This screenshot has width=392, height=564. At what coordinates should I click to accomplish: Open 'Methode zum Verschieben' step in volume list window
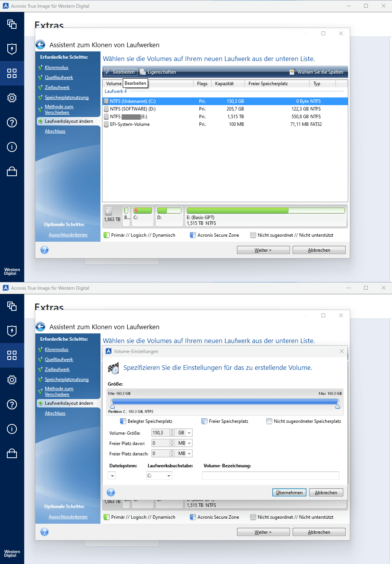click(59, 109)
